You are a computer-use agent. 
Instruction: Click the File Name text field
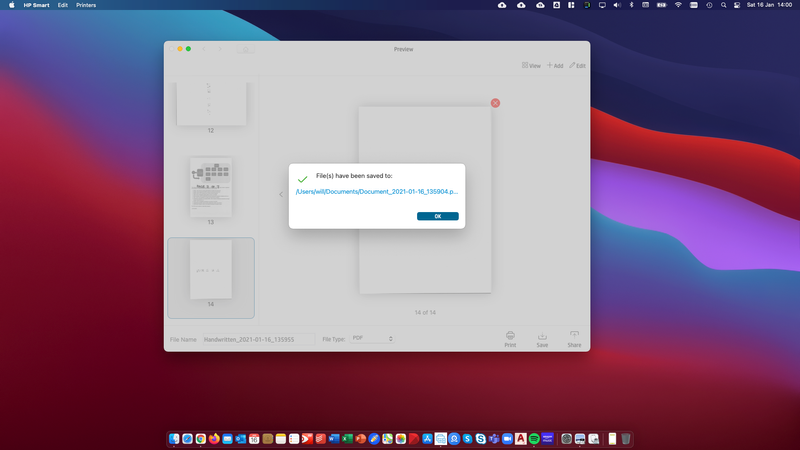coord(258,339)
